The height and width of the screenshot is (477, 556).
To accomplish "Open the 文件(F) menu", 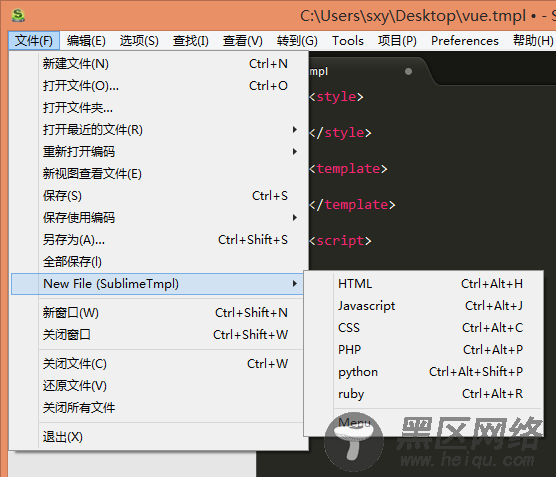I will tap(34, 41).
